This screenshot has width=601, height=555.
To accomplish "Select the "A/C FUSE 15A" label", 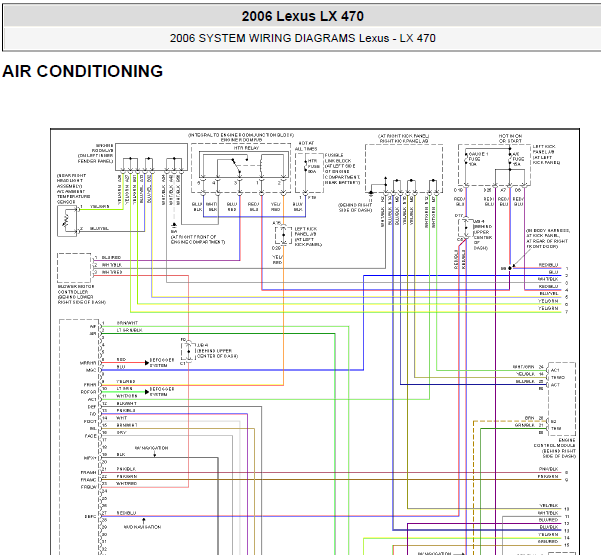I will click(x=518, y=159).
